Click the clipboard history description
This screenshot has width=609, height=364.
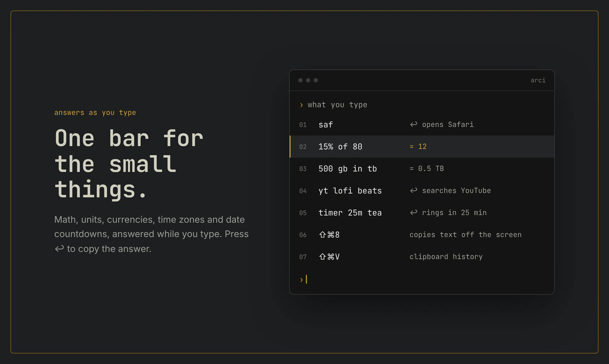[446, 256]
